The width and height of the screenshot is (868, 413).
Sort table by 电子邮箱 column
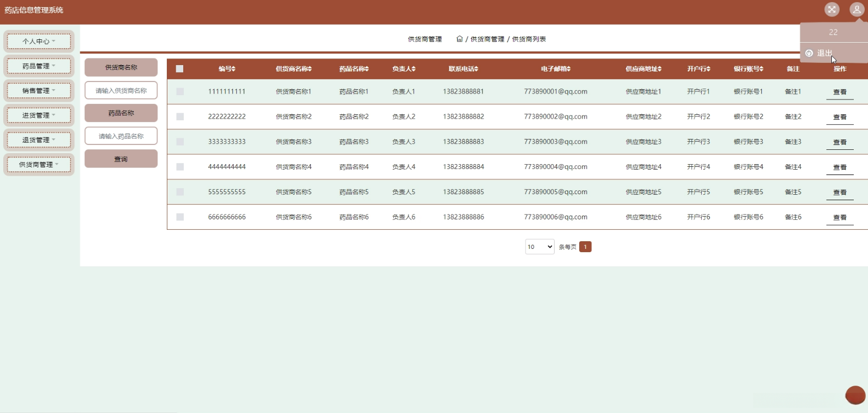[556, 69]
